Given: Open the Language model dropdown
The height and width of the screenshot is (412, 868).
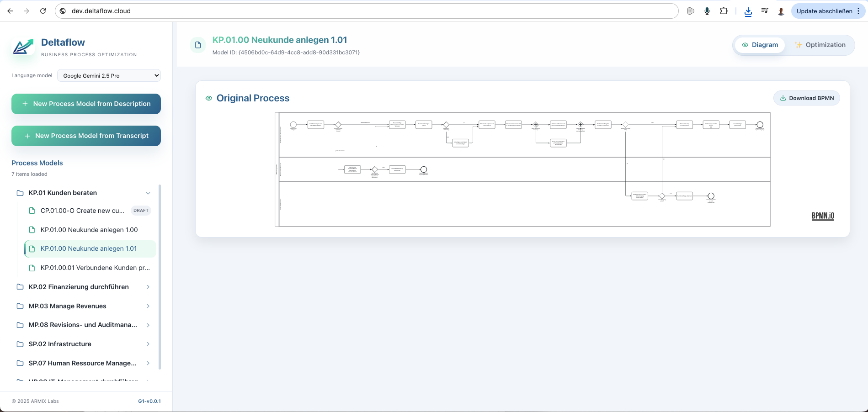Looking at the screenshot, I should [x=109, y=75].
